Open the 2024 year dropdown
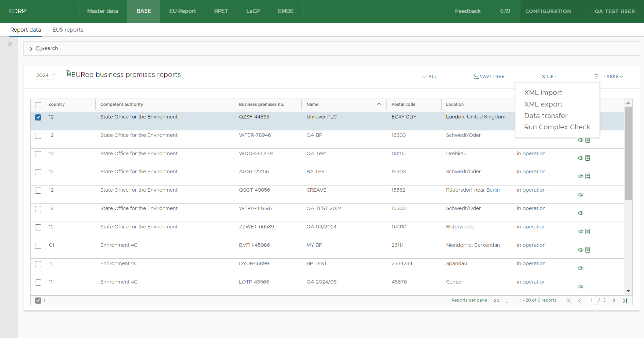Image resolution: width=644 pixels, height=338 pixels. pos(46,75)
